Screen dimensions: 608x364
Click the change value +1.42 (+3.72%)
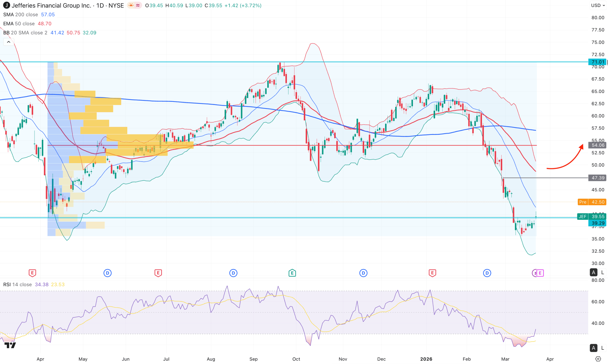coord(243,6)
